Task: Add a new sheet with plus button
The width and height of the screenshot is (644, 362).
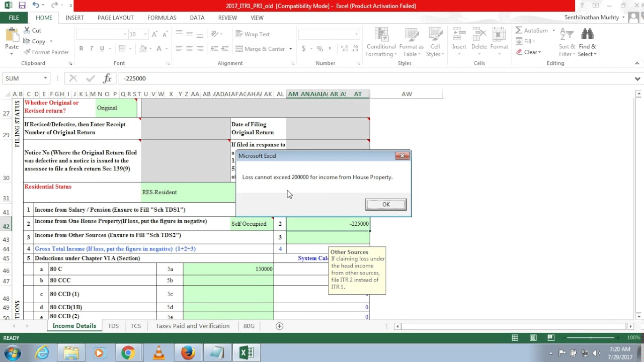Action: point(279,326)
